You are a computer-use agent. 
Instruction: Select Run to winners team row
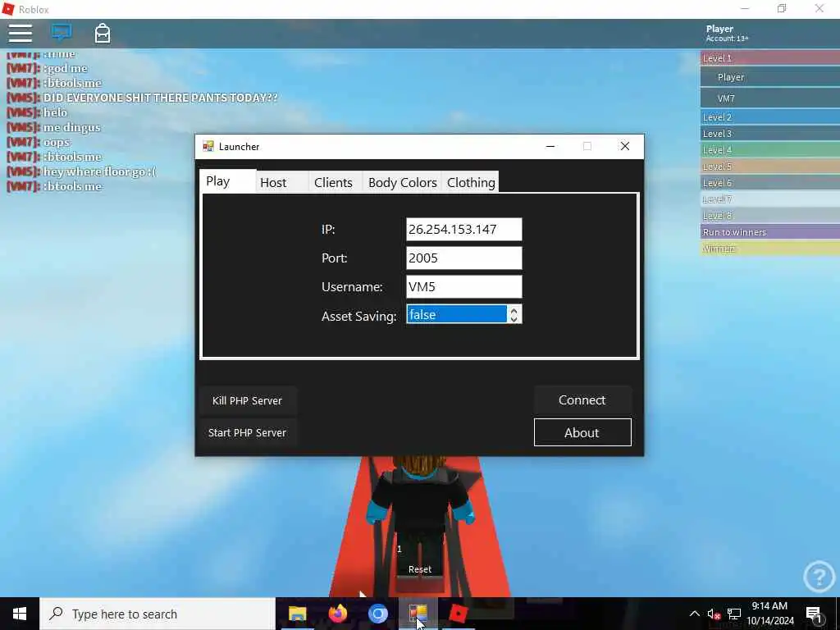point(769,232)
